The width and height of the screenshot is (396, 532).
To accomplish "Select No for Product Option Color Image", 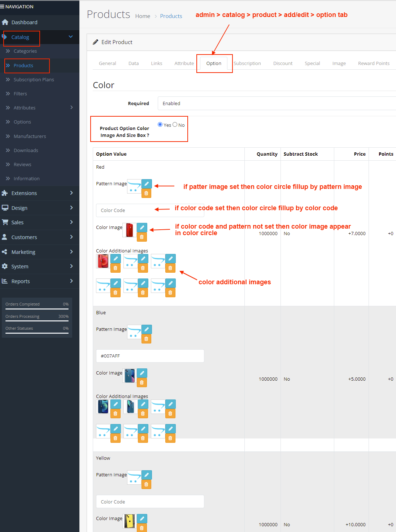I will coord(175,125).
